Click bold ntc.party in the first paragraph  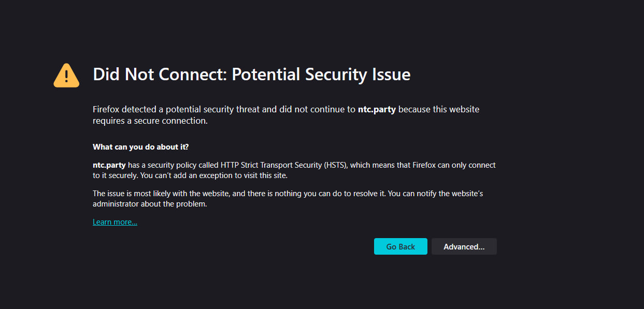tap(377, 110)
